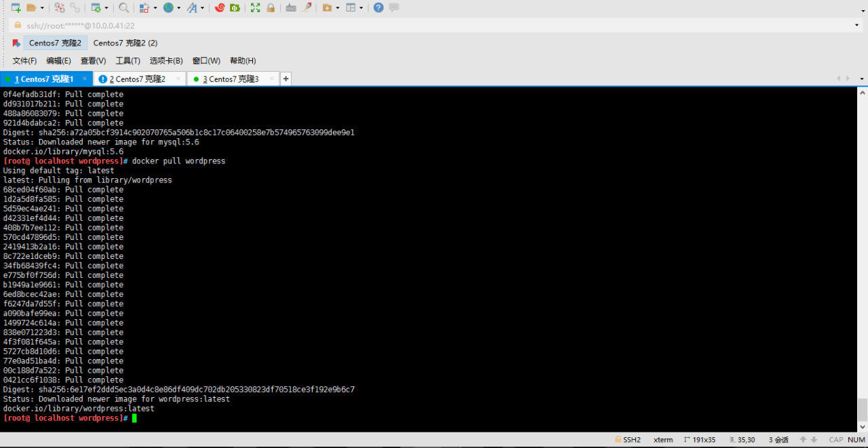This screenshot has height=448, width=868.
Task: Click the highlighter pen toolbar icon
Action: pyautogui.click(x=307, y=7)
